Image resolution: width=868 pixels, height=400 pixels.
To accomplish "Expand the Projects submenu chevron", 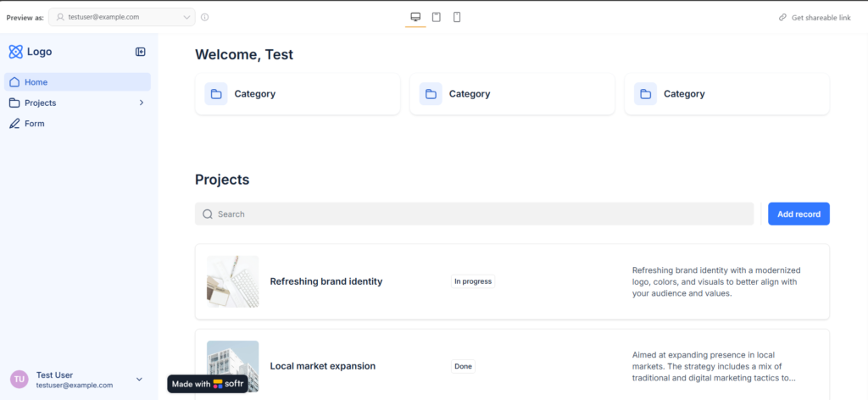I will 142,103.
